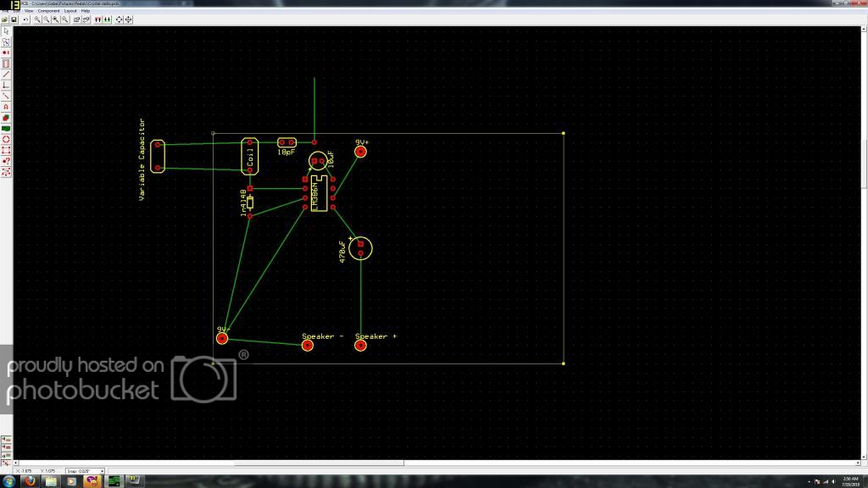Viewport: 868px width, 488px height.
Task: Choose the red circle drawing tool
Action: [x=6, y=140]
